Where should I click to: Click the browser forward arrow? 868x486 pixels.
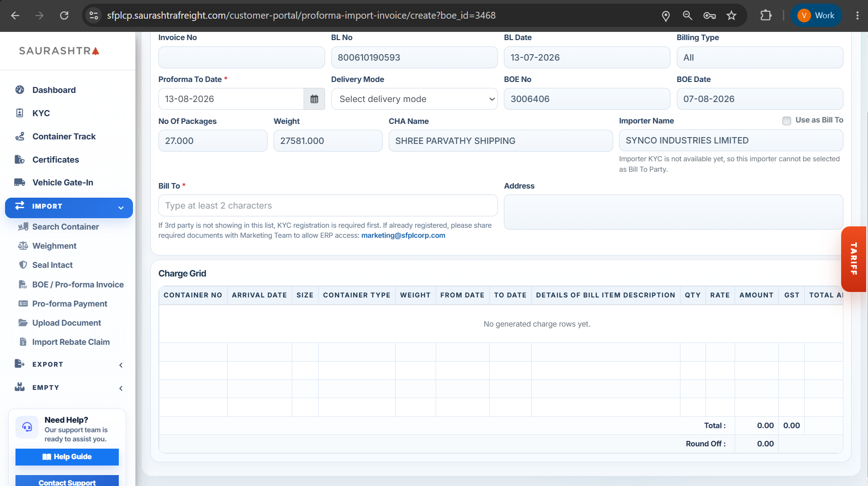pos(40,15)
